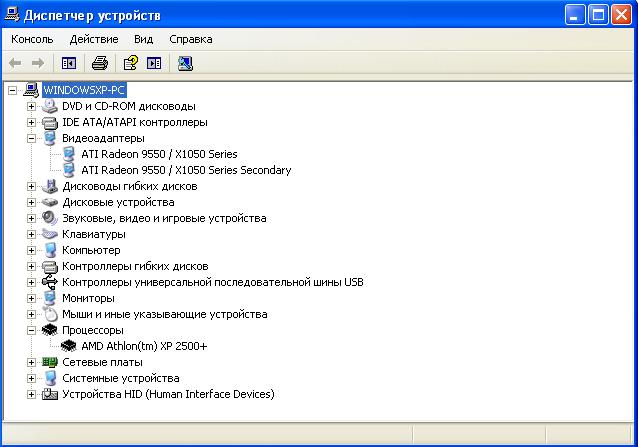Minimize the Диспетчер устройств window
Viewport: 638px width, 447px height.
[575, 15]
